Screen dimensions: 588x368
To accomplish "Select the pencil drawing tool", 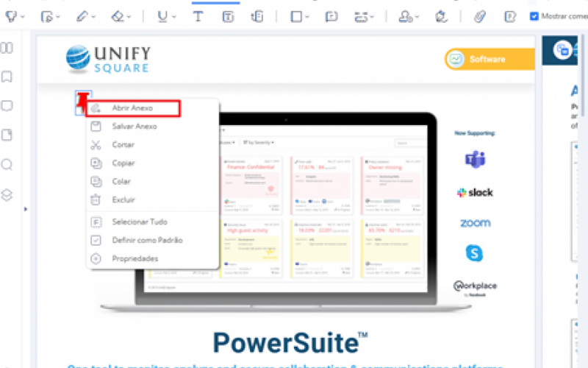I will click(82, 16).
